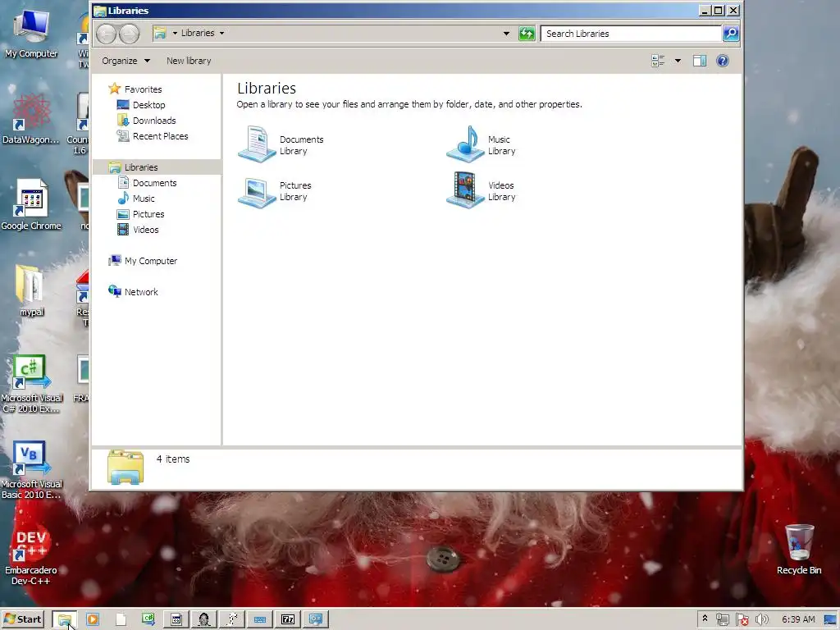This screenshot has height=630, width=840.
Task: Select DataWagon desktop shortcut
Action: [31, 119]
